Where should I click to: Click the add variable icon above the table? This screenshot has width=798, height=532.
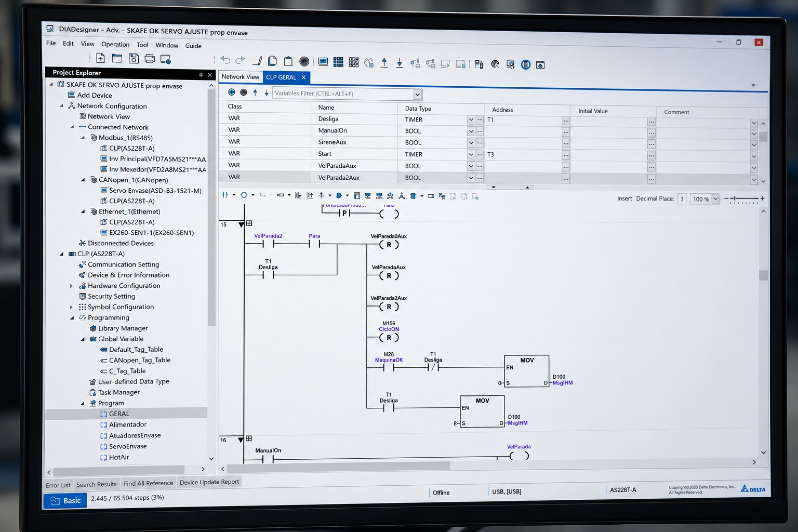[232, 92]
